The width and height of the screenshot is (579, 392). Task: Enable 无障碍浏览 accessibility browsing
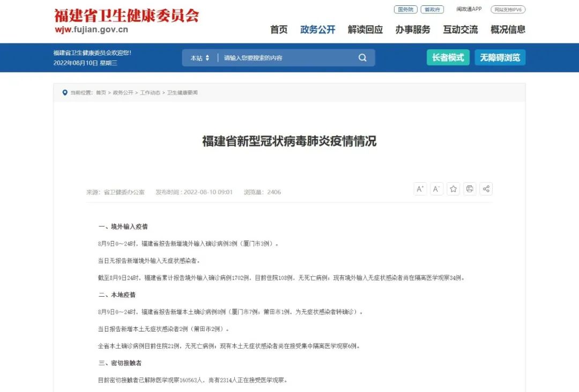click(500, 58)
